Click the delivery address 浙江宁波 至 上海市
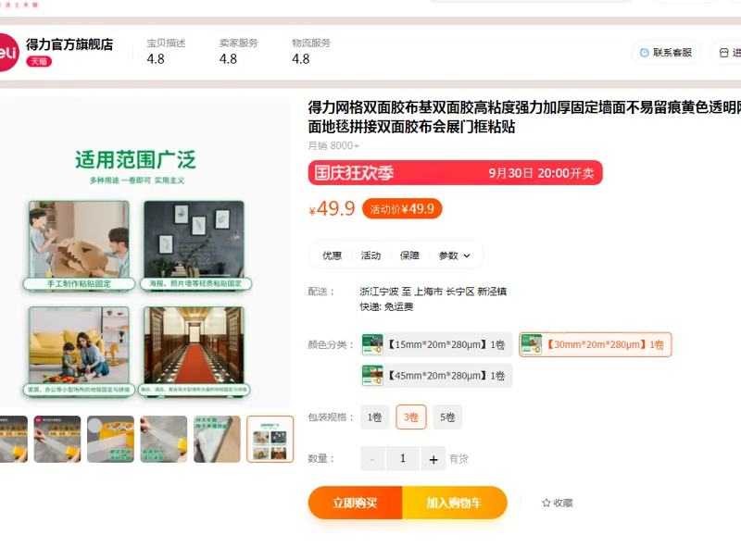Viewport: 741px width, 560px height. click(x=433, y=292)
